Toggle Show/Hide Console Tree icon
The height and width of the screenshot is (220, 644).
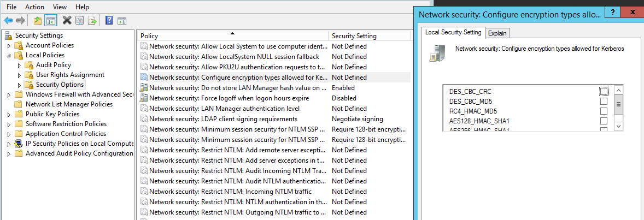click(51, 21)
